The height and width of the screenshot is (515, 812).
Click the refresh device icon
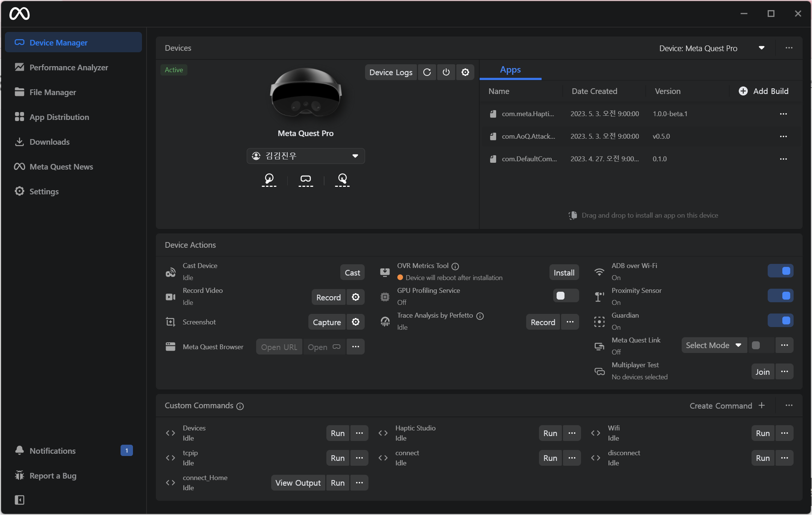[427, 72]
